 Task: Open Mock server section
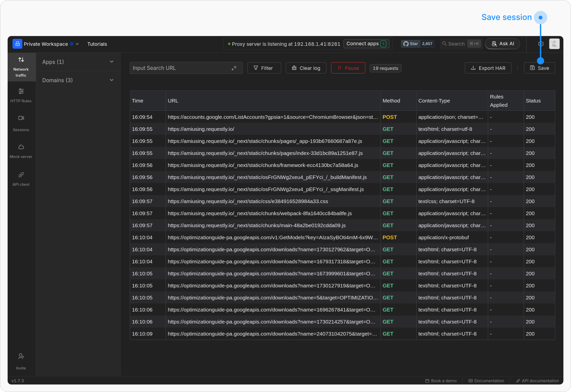pos(21,151)
